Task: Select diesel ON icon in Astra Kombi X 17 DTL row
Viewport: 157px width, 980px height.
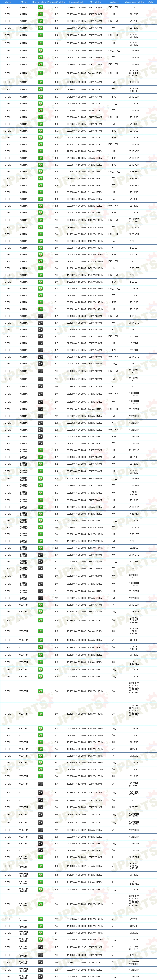Action: (x=40, y=555)
